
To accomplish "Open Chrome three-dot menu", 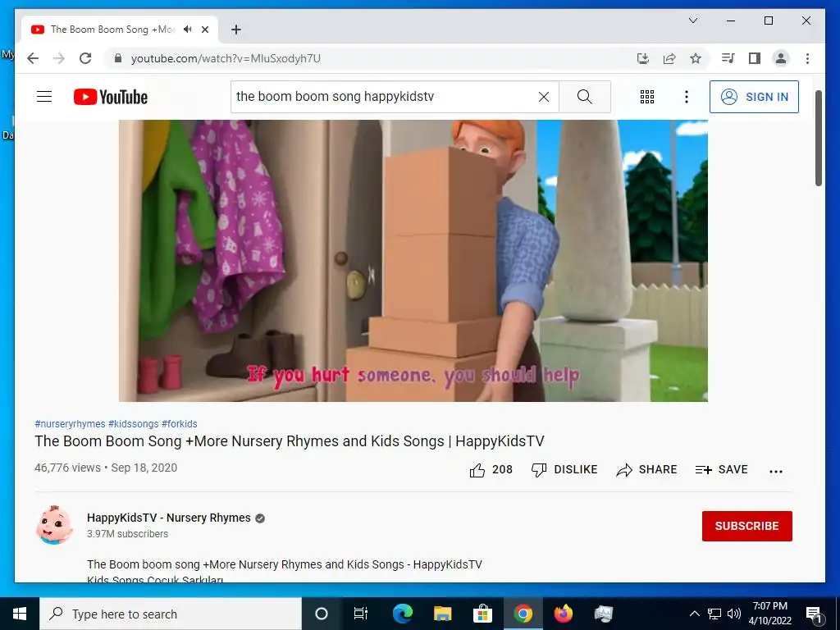I will point(807,58).
